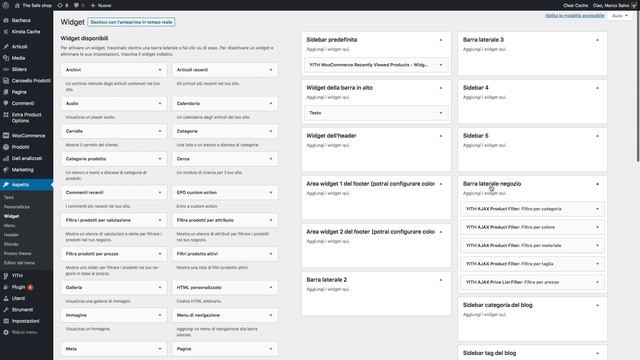
Task: Open Articoli pin icon in sidebar
Action: click(6, 47)
